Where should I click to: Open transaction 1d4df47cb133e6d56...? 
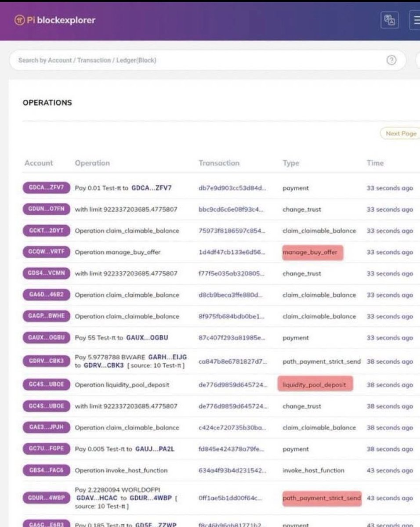[x=232, y=252]
